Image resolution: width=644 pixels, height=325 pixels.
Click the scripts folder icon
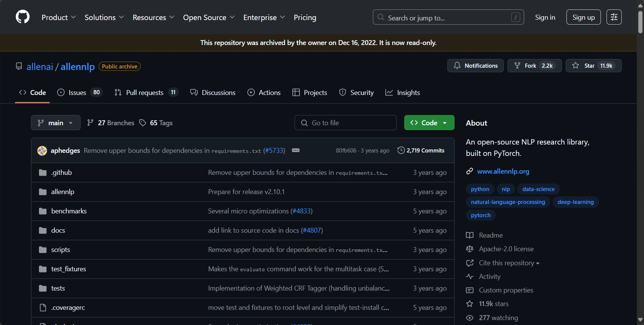[43, 250]
